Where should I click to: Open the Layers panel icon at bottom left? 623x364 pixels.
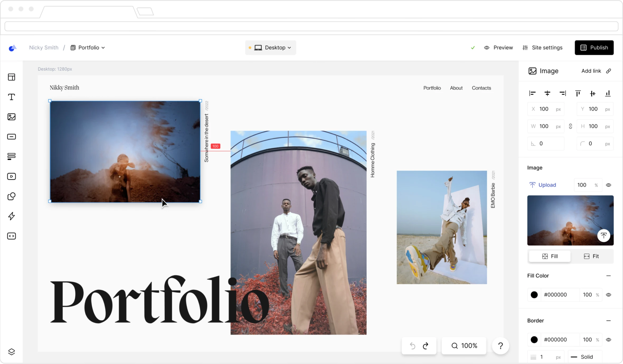[x=11, y=352]
